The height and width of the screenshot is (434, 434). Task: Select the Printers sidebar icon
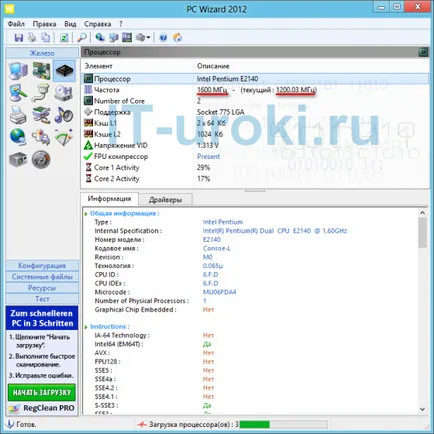tap(18, 115)
